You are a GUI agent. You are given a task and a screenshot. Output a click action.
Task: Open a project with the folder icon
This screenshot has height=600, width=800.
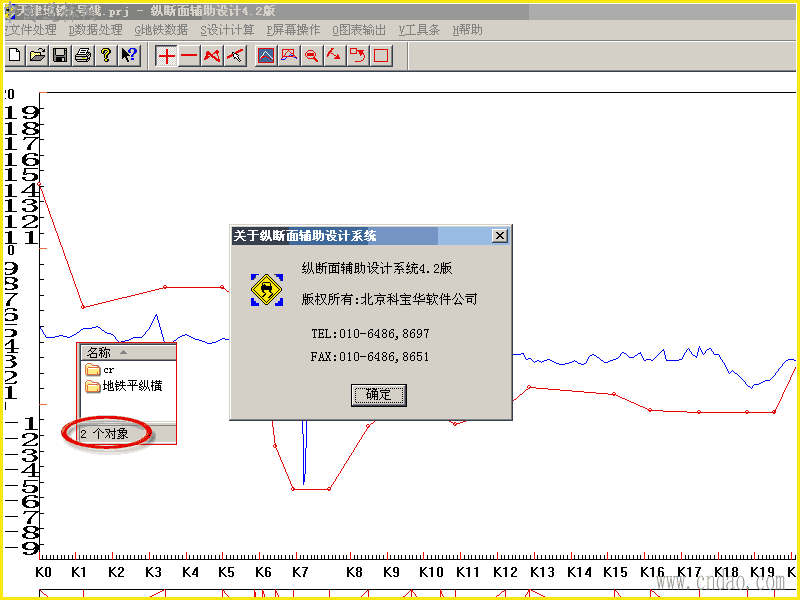point(37,55)
